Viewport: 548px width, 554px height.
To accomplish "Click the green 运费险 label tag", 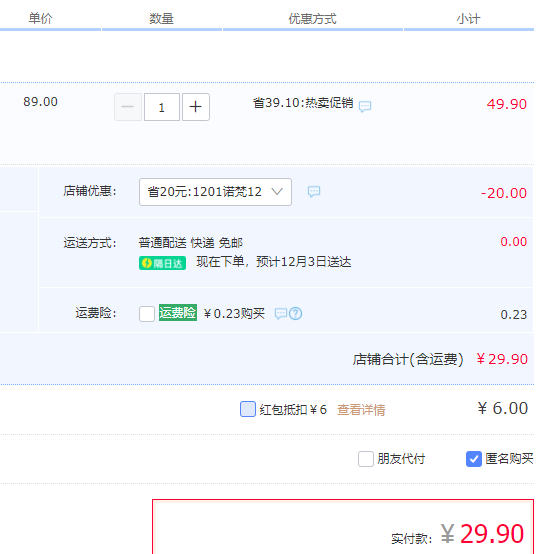I will (178, 313).
